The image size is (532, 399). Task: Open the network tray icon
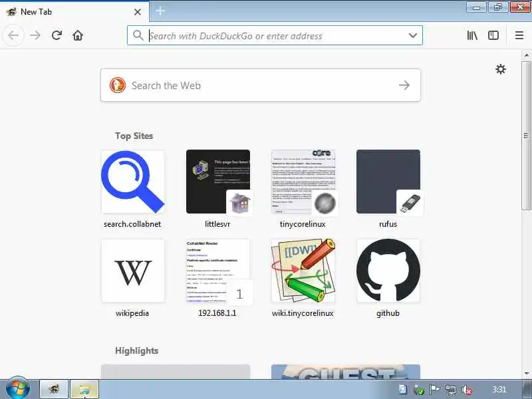[x=451, y=390]
